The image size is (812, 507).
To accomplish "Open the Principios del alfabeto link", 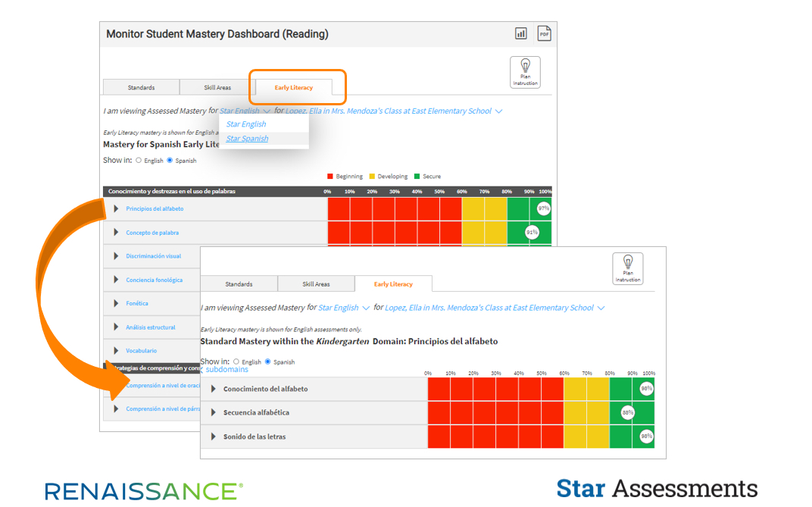I will click(x=155, y=208).
